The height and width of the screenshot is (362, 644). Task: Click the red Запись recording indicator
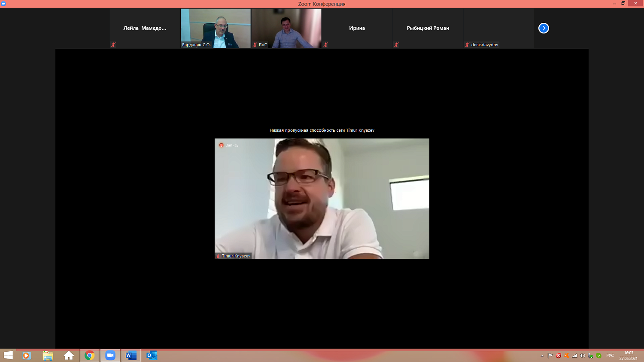[222, 145]
